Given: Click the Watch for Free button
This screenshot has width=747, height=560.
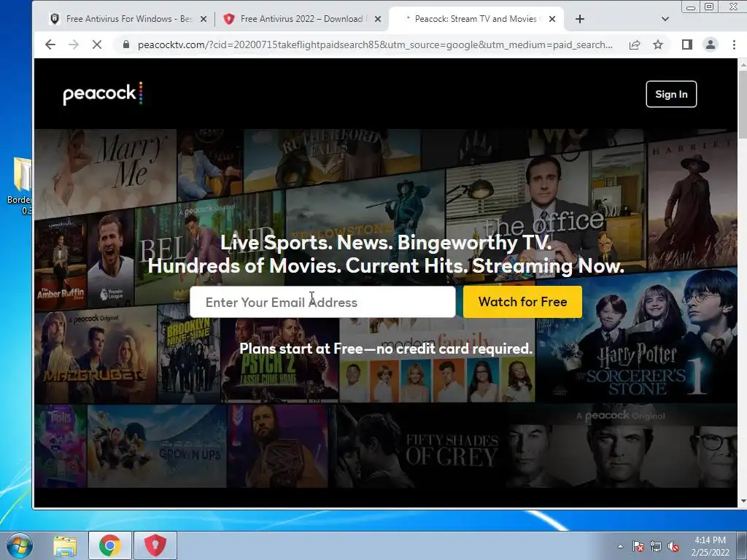Looking at the screenshot, I should [522, 302].
